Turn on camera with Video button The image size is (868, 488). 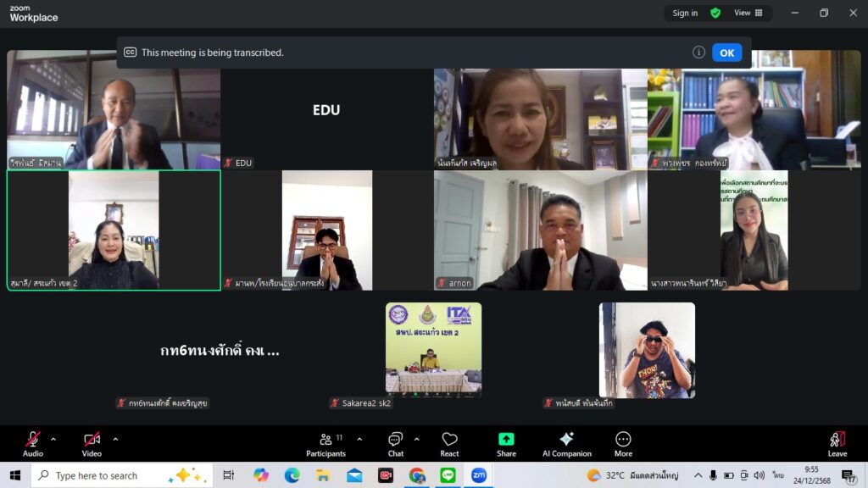pos(92,444)
